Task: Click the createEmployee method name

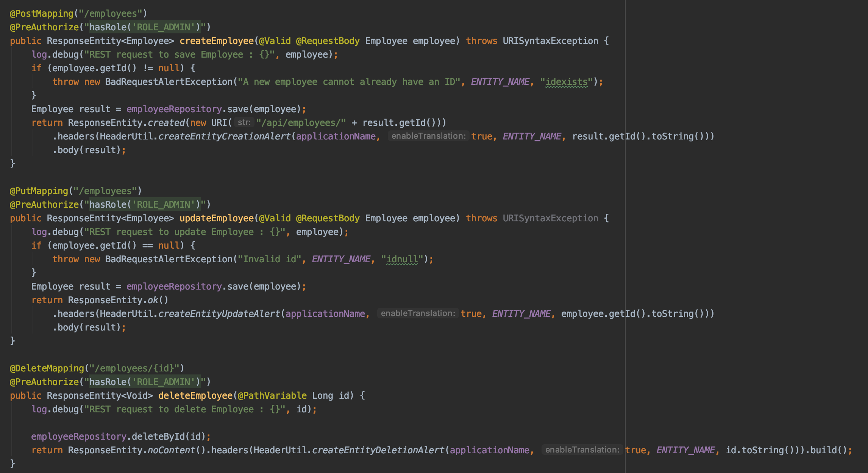Action: coord(216,41)
